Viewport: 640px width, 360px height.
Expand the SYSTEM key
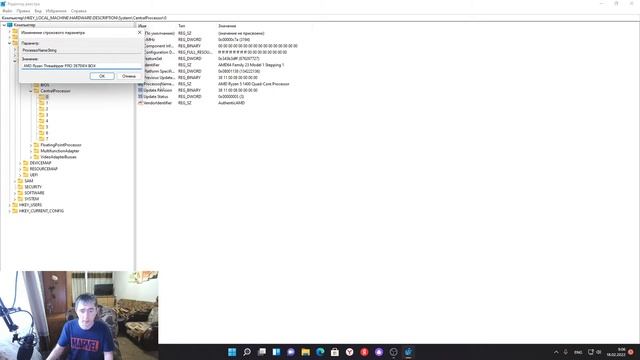pos(15,199)
